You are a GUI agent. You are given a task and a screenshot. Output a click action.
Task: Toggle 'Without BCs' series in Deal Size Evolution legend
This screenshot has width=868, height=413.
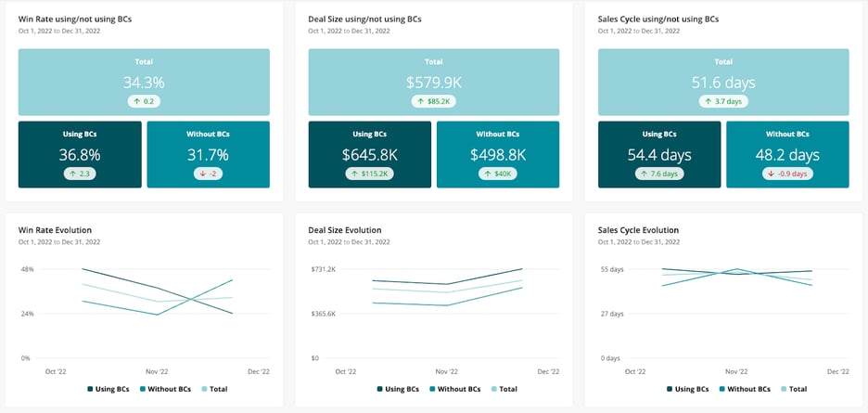453,389
